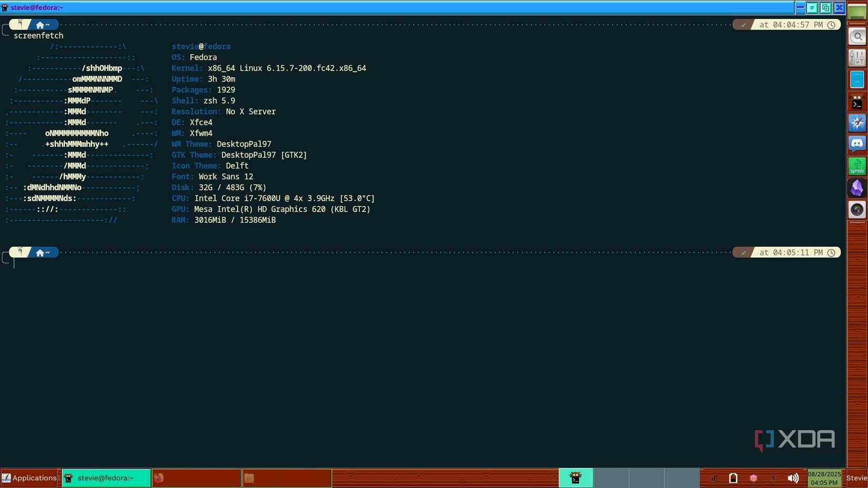Click the 'CPU: Intel Core i7-7600U' line
The image size is (868, 488).
(x=273, y=198)
